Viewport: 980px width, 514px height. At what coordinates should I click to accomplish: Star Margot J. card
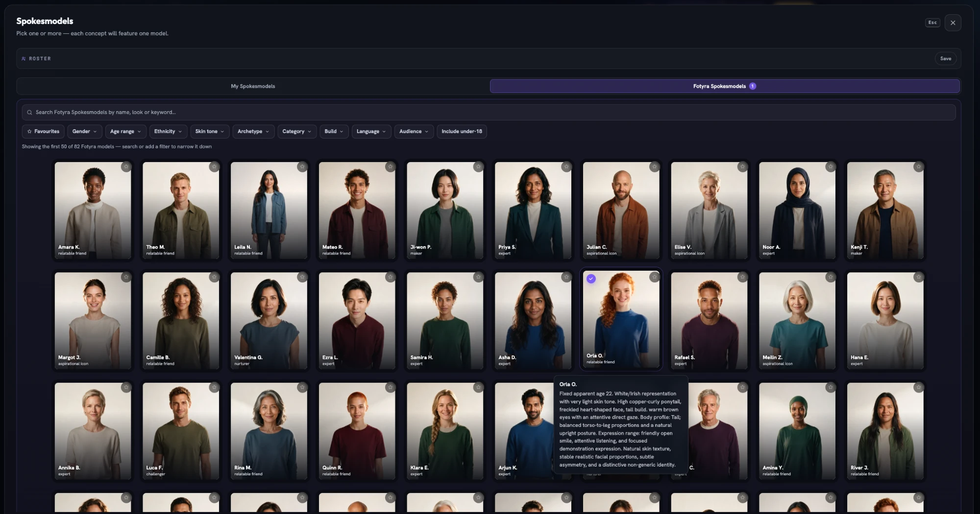tap(126, 277)
